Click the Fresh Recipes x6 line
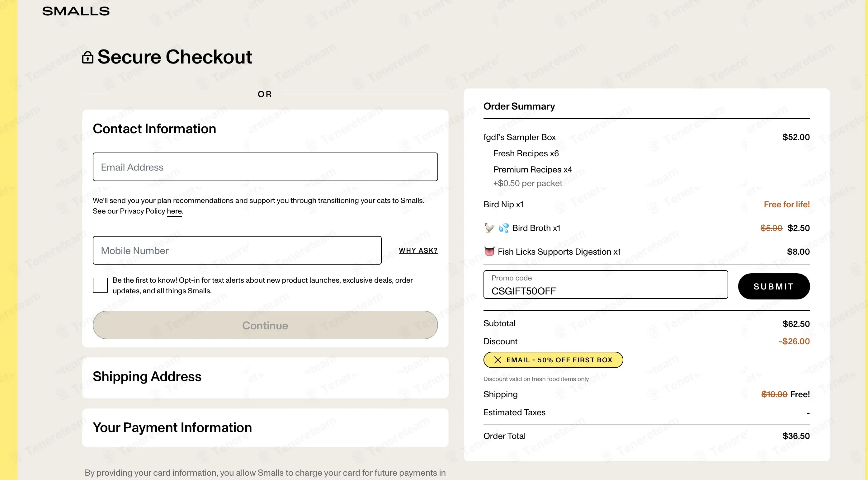The width and height of the screenshot is (868, 480). coord(526,153)
